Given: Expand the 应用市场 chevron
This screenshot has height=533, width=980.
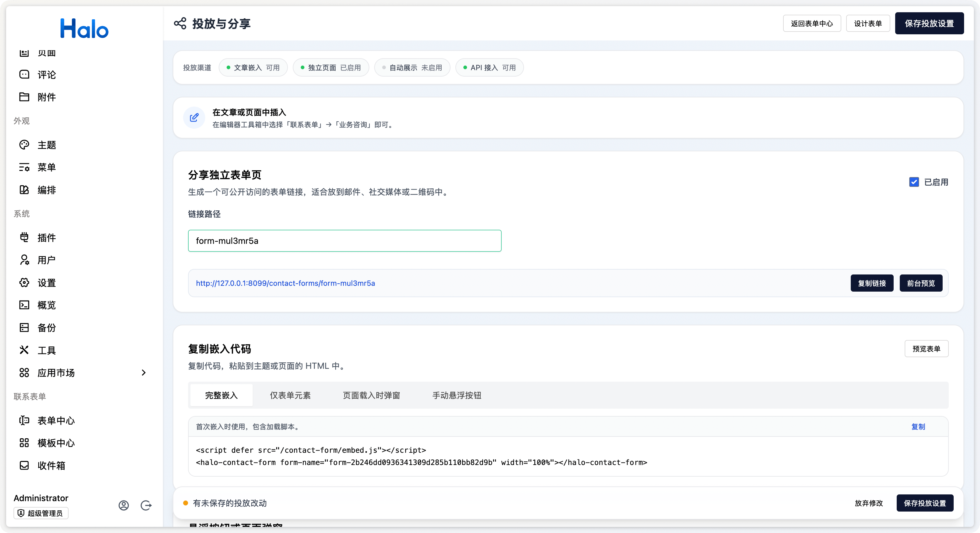Looking at the screenshot, I should tap(143, 373).
